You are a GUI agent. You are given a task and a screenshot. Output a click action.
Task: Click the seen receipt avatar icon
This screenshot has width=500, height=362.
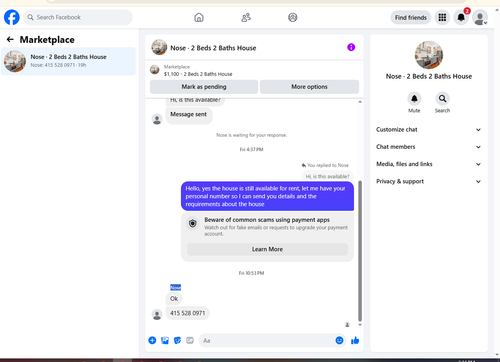coord(347,324)
